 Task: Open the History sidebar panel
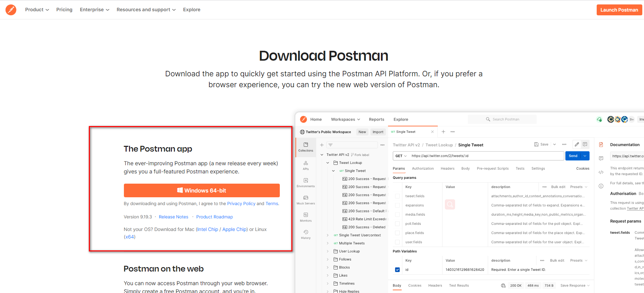pos(306,234)
